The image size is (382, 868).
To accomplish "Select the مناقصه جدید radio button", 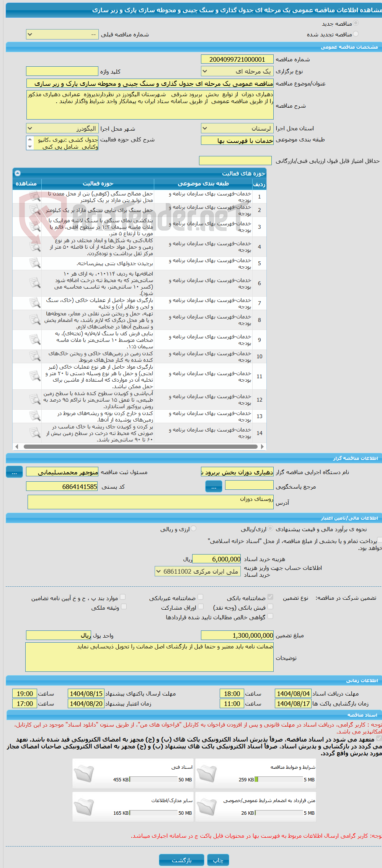I will coord(356,23).
